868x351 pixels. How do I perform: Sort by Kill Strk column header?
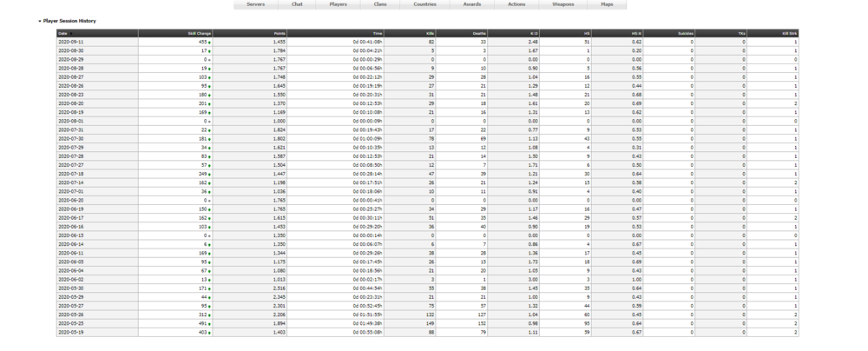(790, 33)
